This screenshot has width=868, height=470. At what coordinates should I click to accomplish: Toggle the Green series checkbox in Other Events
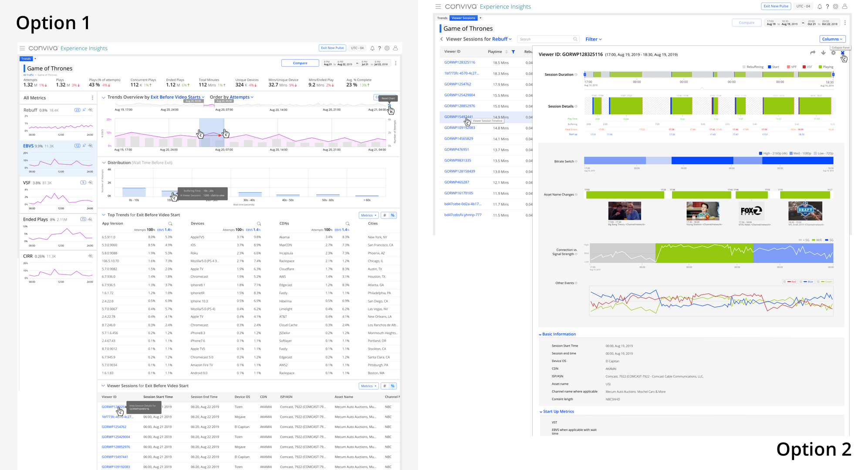coord(818,282)
